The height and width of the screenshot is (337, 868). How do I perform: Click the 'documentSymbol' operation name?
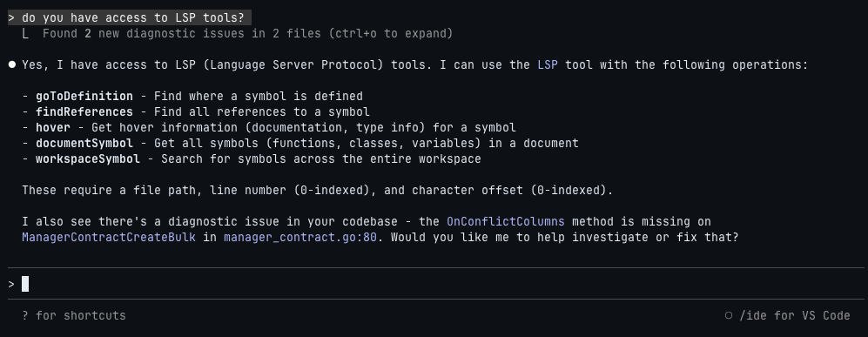[x=84, y=144]
